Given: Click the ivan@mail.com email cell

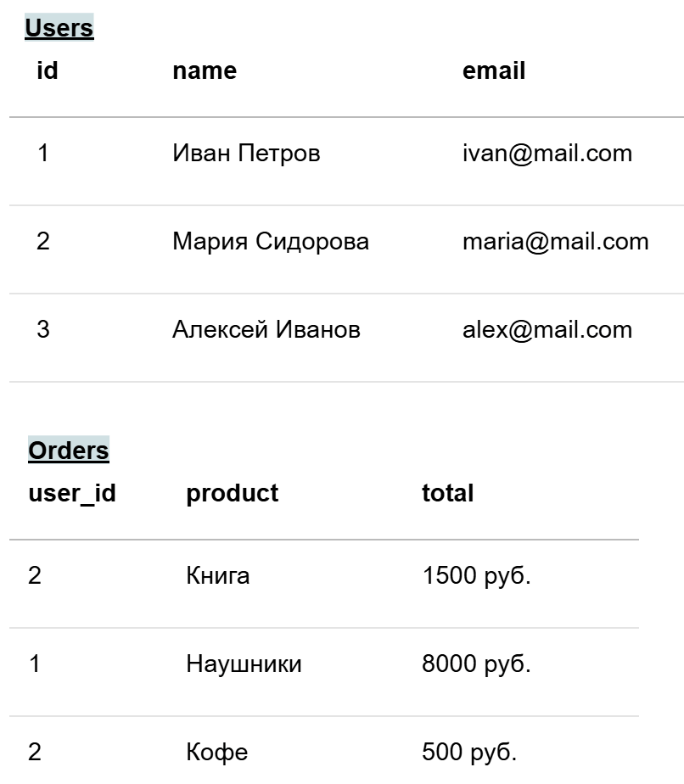Looking at the screenshot, I should point(547,154).
